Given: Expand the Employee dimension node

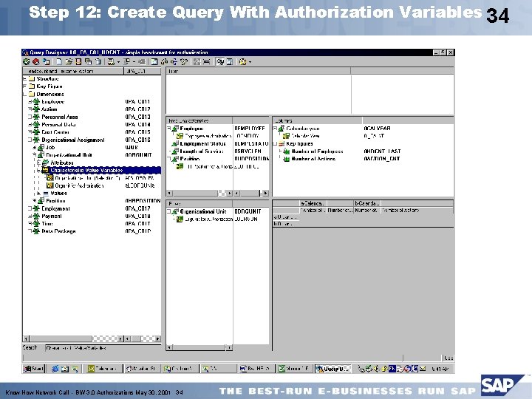Looking at the screenshot, I should (x=30, y=101).
